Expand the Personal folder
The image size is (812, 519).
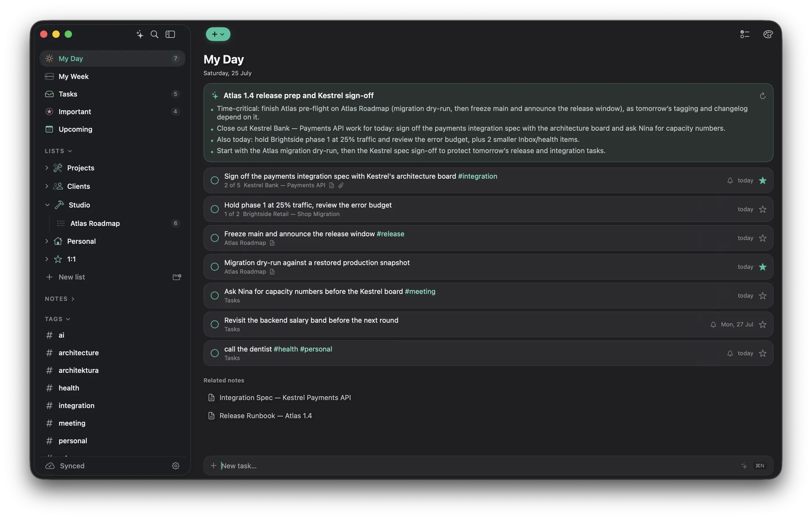47,241
